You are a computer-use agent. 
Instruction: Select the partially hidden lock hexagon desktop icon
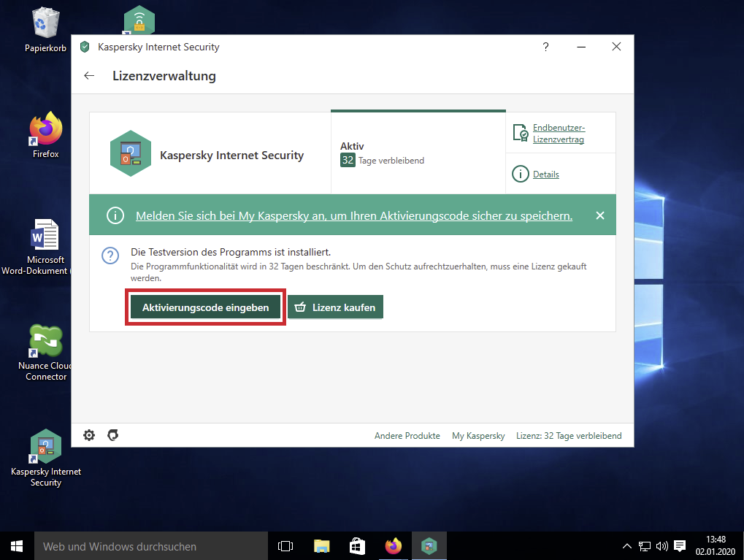[139, 20]
